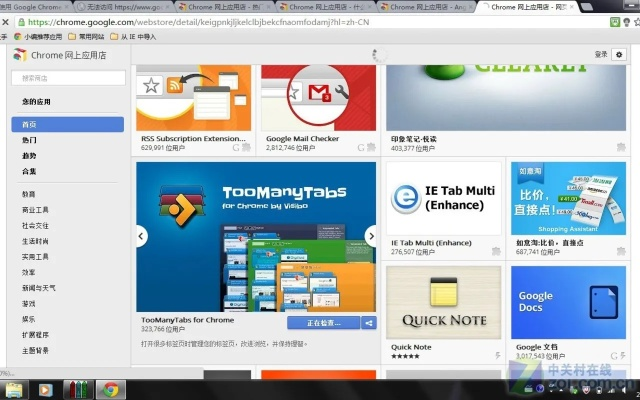Open 新闻与天气 category in sidebar
640x400 pixels.
click(x=39, y=288)
